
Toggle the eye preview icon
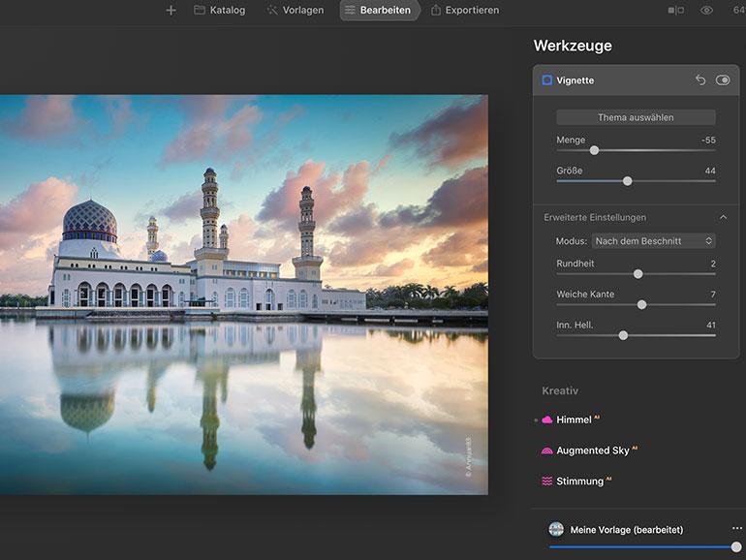tap(706, 11)
